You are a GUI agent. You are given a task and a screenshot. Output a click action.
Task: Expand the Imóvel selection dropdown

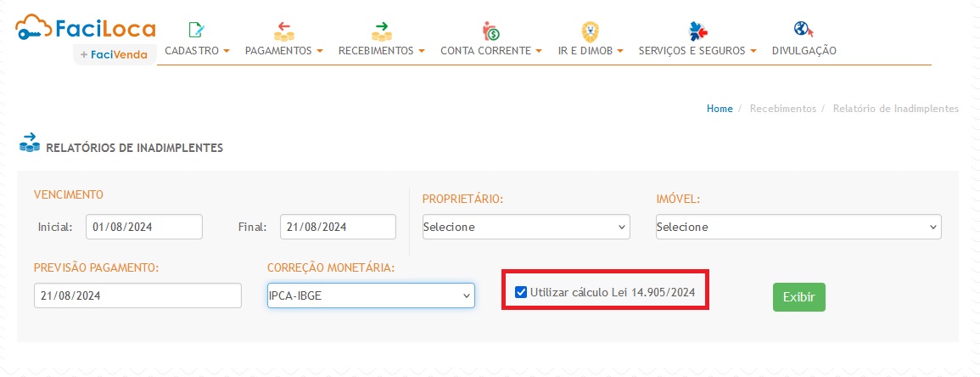tap(798, 227)
